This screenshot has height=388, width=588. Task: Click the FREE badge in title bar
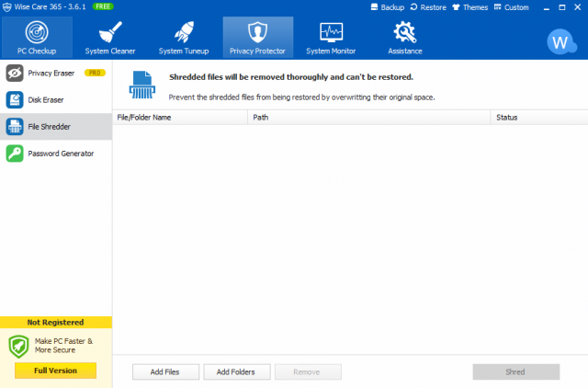coord(103,6)
